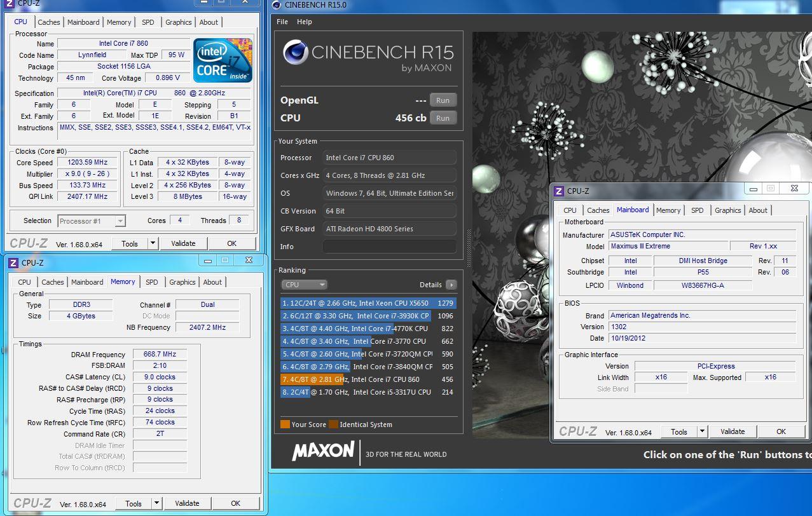Expand the Tools dropdown arrow in Memory window
This screenshot has height=516, width=812.
[x=156, y=503]
